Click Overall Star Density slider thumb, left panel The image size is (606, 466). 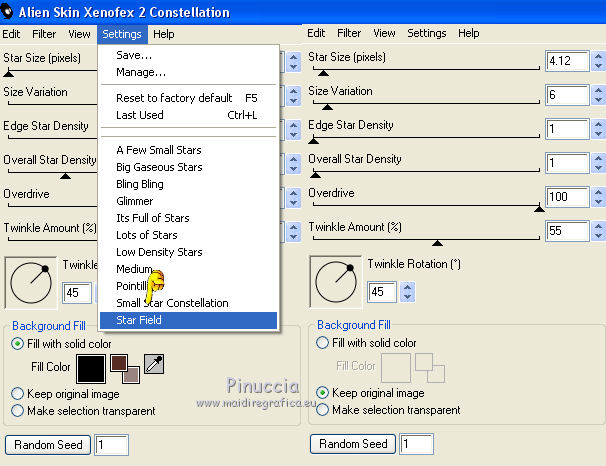tap(65, 176)
